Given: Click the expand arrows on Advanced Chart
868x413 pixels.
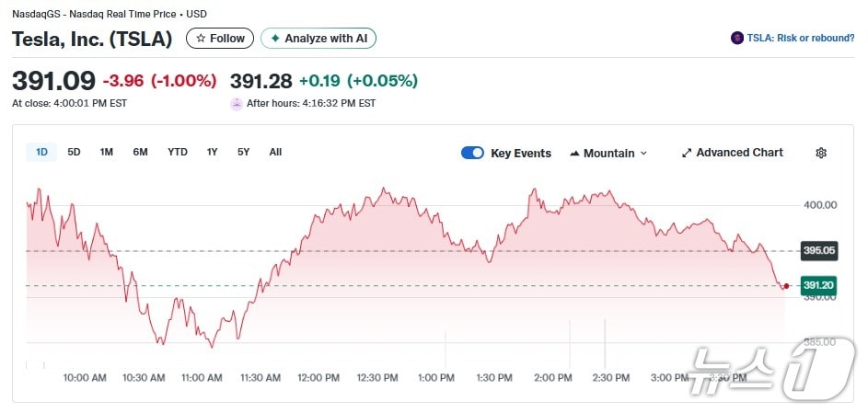Looking at the screenshot, I should (x=686, y=153).
